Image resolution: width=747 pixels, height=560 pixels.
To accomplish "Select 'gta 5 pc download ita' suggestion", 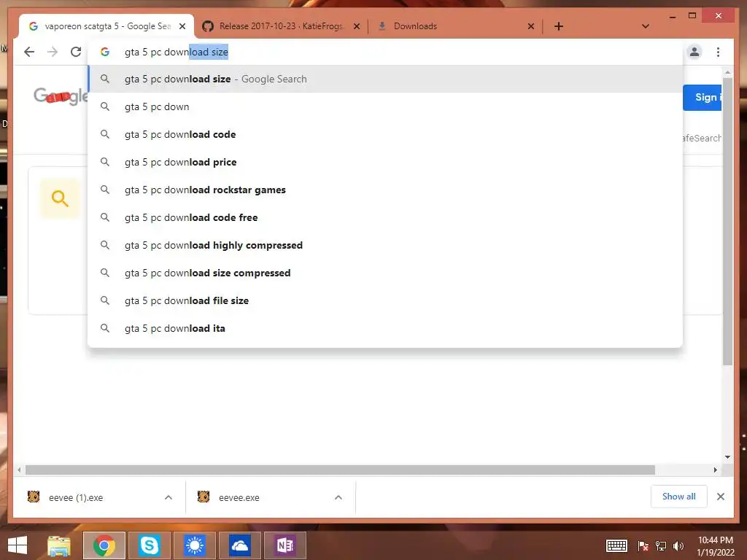I will (x=385, y=328).
